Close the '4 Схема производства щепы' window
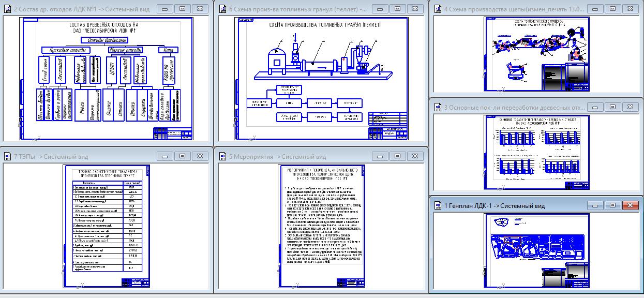 630,9
